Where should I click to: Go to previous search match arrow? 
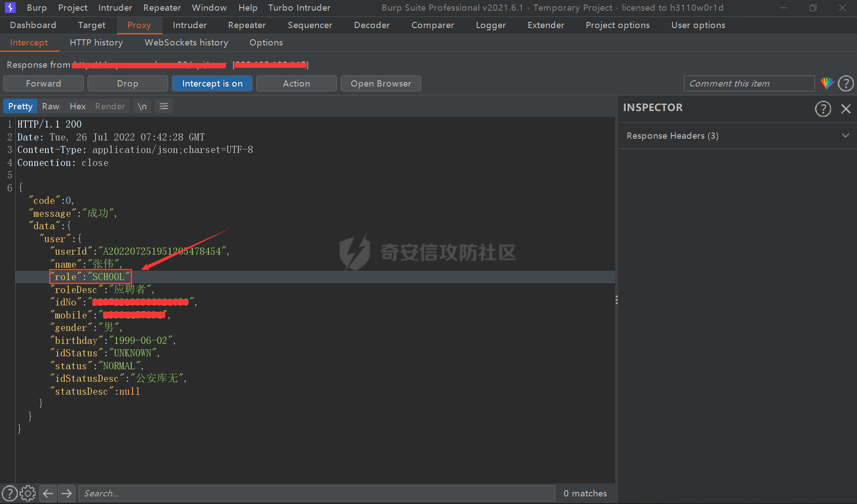tap(48, 493)
